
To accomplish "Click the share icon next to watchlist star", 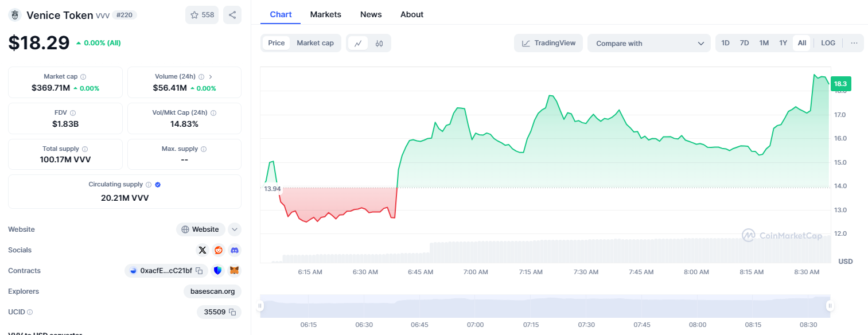I will click(x=232, y=15).
